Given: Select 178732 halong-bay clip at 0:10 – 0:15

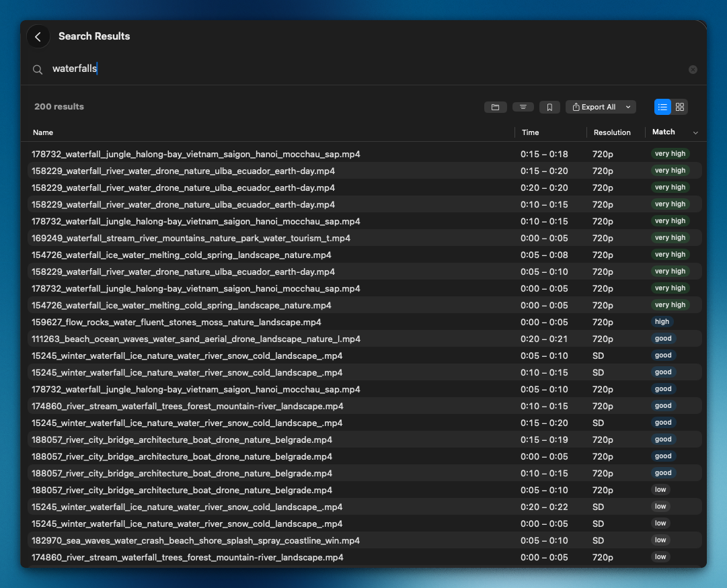Looking at the screenshot, I should point(365,221).
